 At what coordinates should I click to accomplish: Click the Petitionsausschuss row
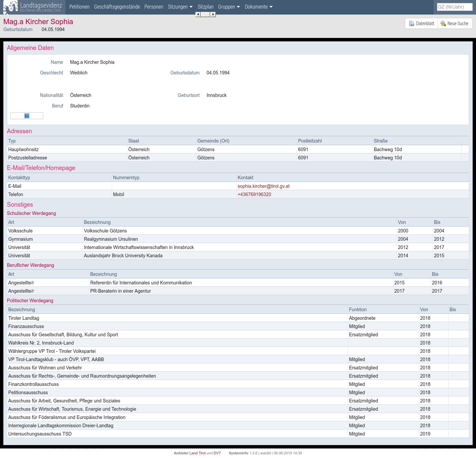click(x=238, y=393)
